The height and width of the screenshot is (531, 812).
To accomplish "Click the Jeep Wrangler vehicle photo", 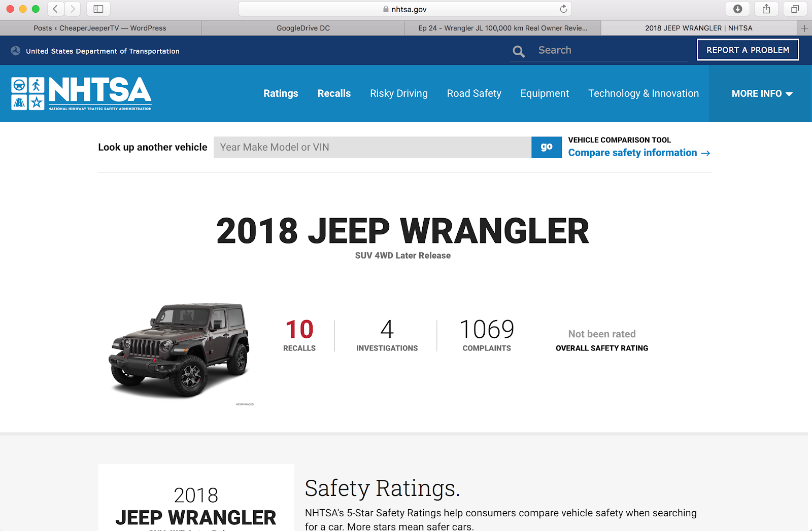I will [179, 350].
